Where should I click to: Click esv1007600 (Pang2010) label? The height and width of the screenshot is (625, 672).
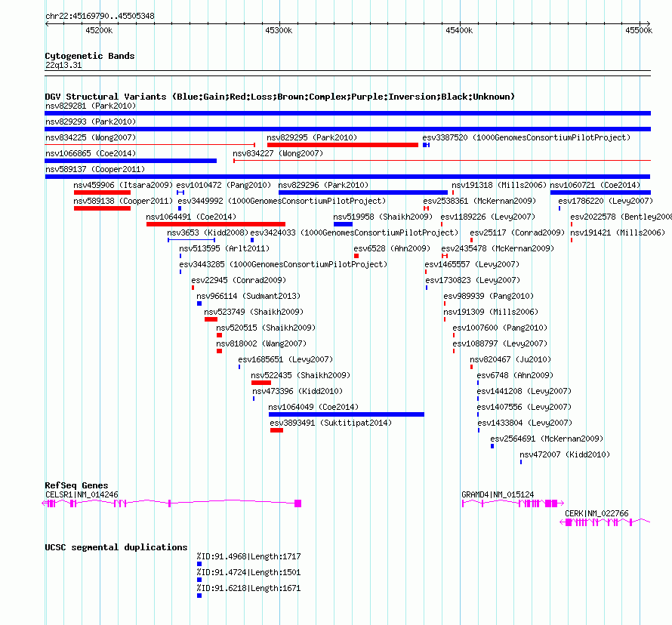(x=500, y=328)
